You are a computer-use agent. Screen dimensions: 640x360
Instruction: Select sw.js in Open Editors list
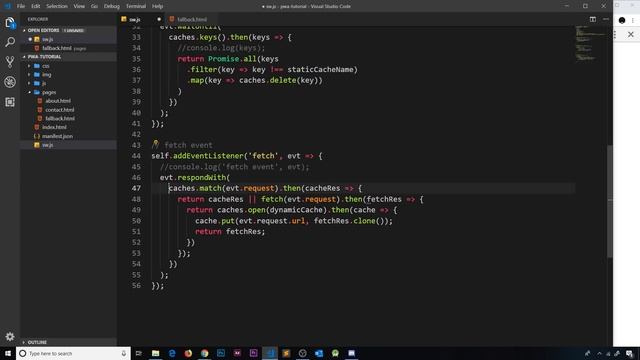[x=47, y=39]
